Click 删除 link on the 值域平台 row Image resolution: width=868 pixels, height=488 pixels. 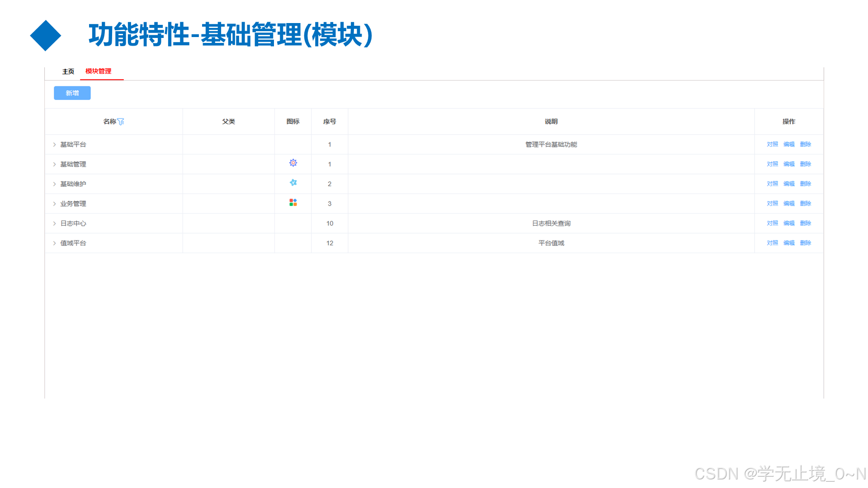point(806,243)
